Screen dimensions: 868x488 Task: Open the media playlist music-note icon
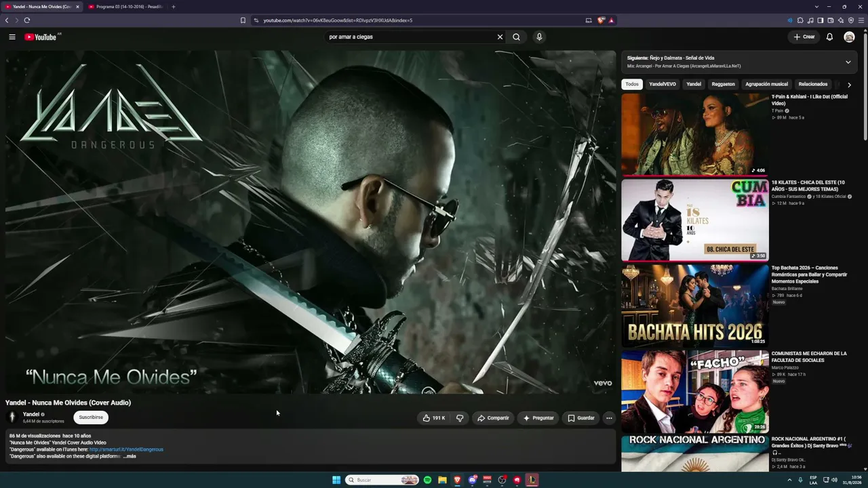[x=810, y=20]
